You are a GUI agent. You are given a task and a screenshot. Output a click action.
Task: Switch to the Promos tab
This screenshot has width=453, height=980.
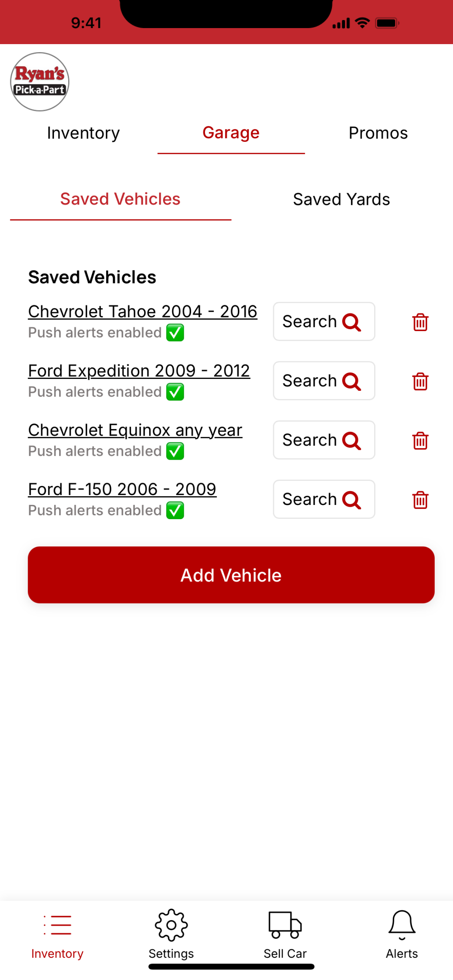378,133
